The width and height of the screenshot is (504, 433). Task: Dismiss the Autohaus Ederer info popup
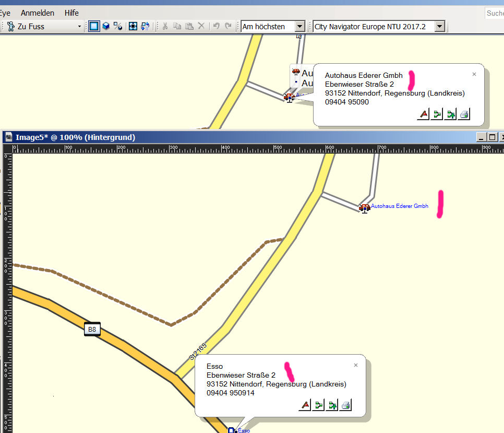(x=474, y=74)
